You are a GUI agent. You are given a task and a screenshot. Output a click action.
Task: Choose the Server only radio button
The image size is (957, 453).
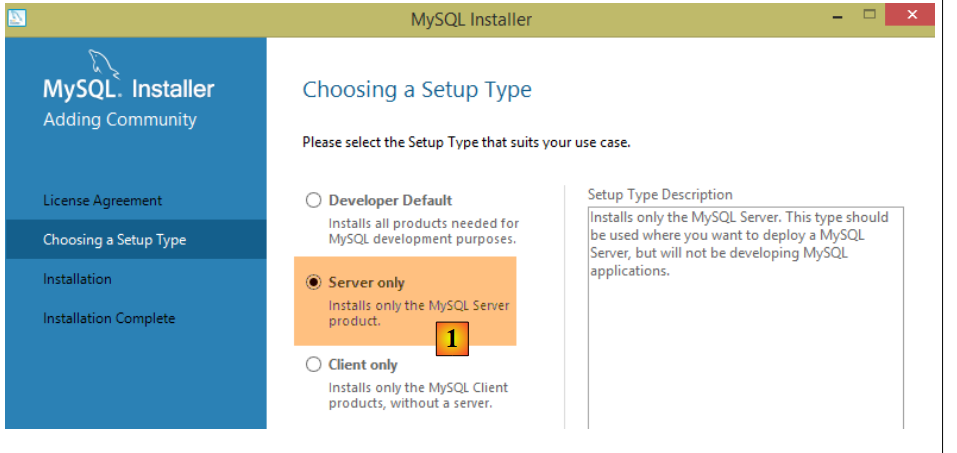click(314, 283)
